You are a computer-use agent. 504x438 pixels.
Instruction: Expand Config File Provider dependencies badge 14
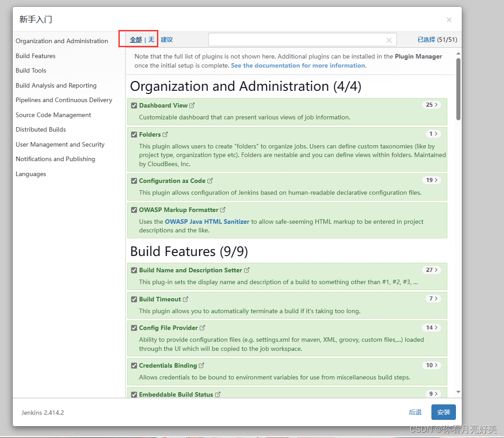[x=432, y=327]
